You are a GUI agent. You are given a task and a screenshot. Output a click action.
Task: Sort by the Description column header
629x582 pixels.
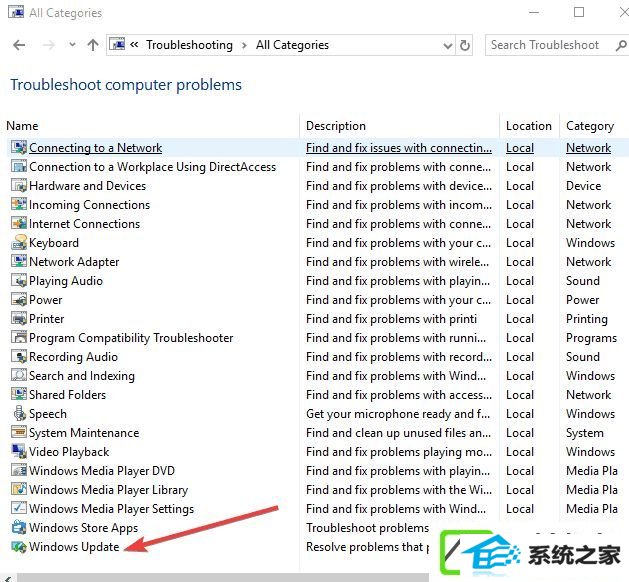[336, 126]
